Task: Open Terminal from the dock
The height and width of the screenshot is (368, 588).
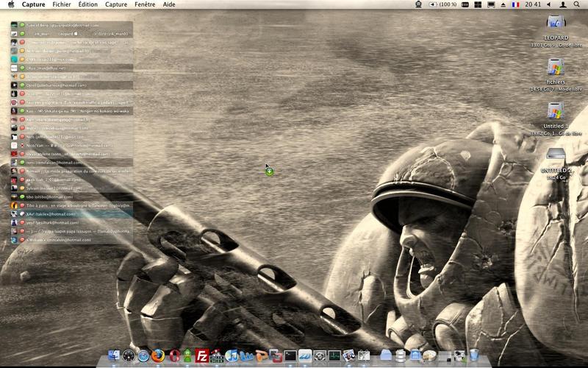Action: pyautogui.click(x=290, y=356)
